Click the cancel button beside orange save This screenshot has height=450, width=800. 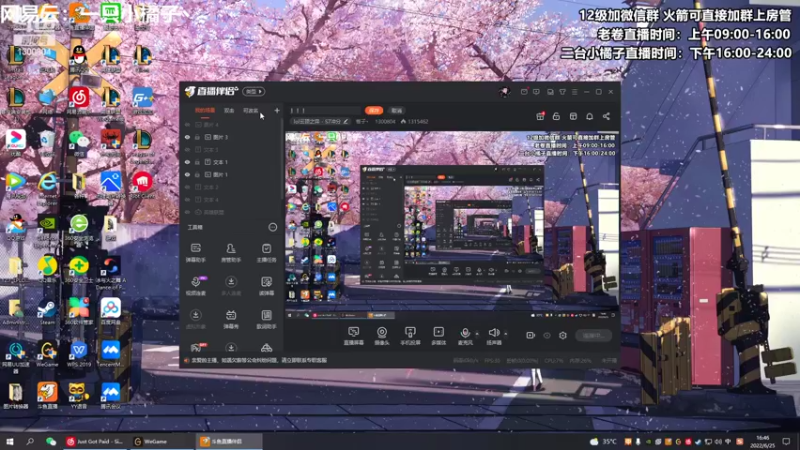(x=396, y=110)
